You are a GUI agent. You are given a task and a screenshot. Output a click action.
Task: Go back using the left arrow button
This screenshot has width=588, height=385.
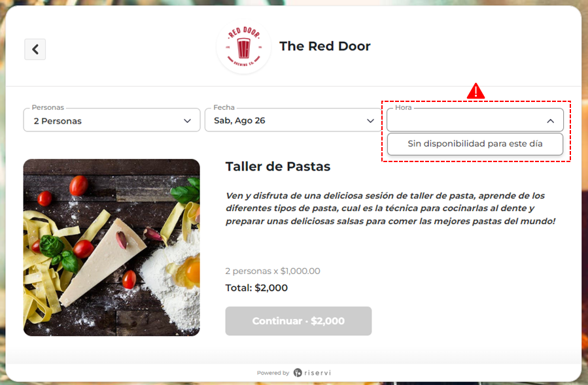pos(35,49)
